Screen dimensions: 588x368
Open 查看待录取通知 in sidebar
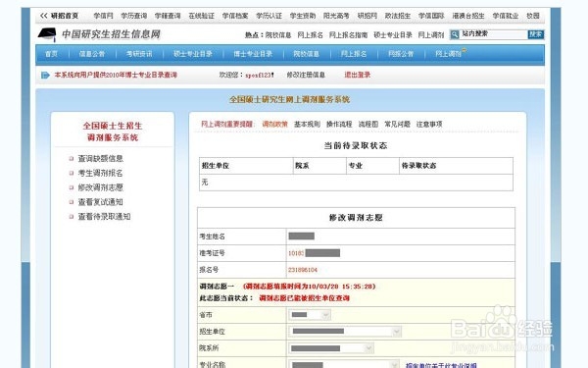104,216
